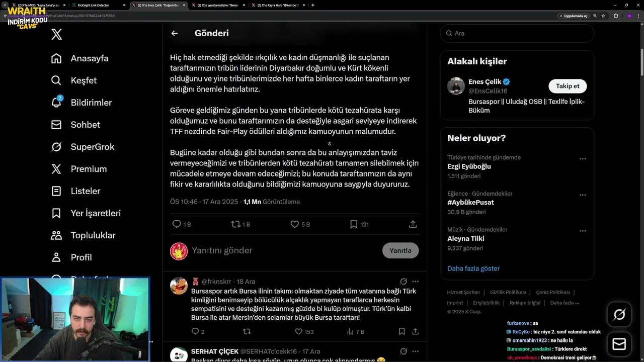Open the floating messages envelope button

click(x=619, y=344)
